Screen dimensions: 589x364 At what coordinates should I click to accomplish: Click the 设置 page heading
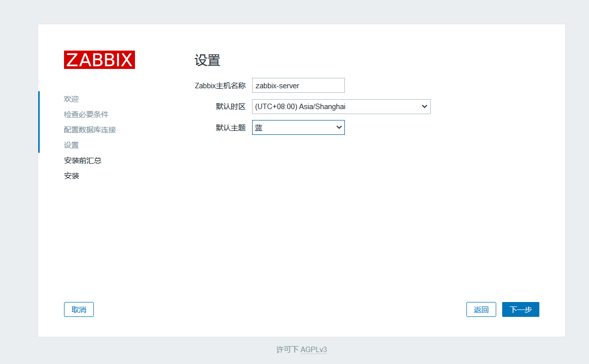point(207,61)
